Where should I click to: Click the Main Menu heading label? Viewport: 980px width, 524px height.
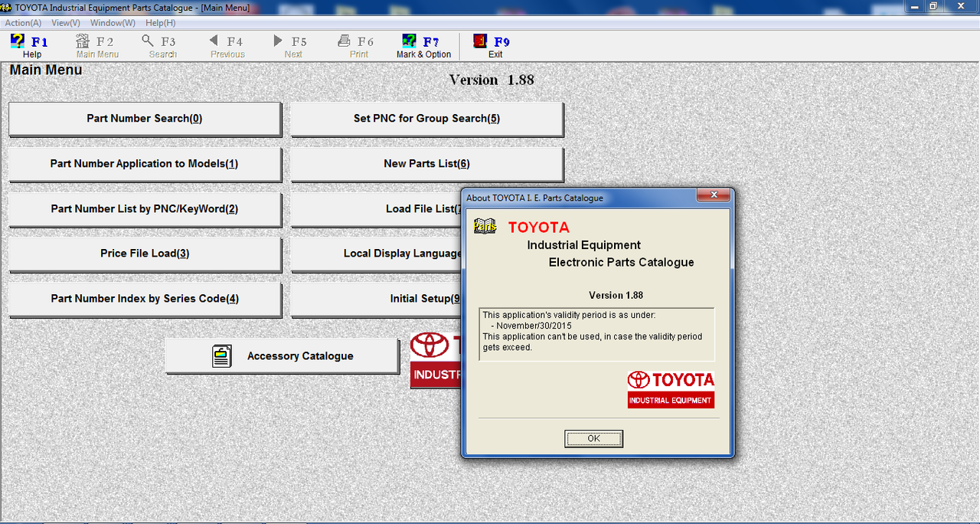click(x=46, y=70)
